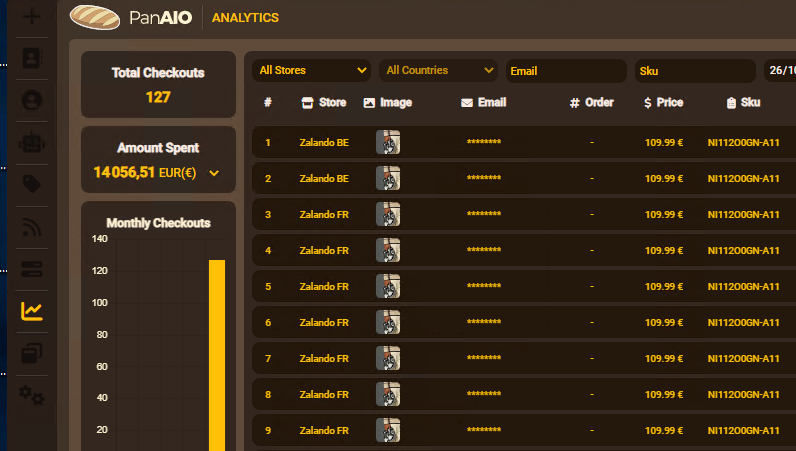This screenshot has width=796, height=451.
Task: Click the Price column dollar icon
Action: [648, 103]
